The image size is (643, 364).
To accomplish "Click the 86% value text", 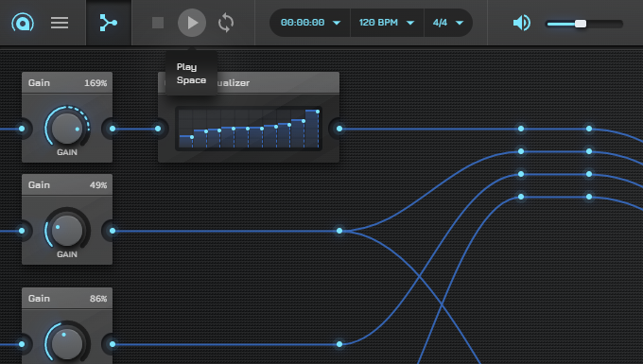I will 98,299.
